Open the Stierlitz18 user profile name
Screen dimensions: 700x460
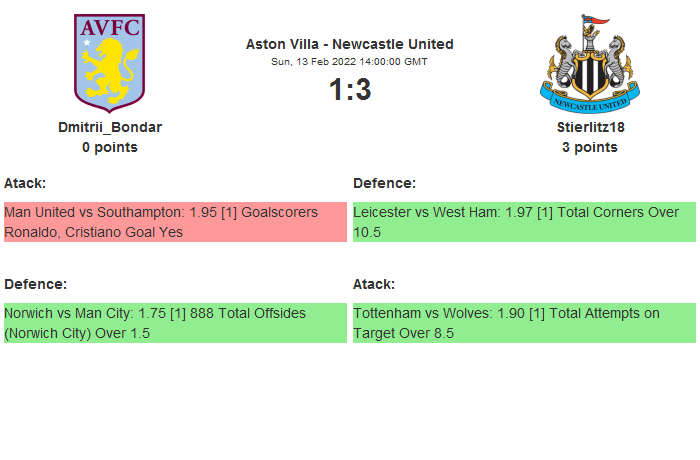590,127
